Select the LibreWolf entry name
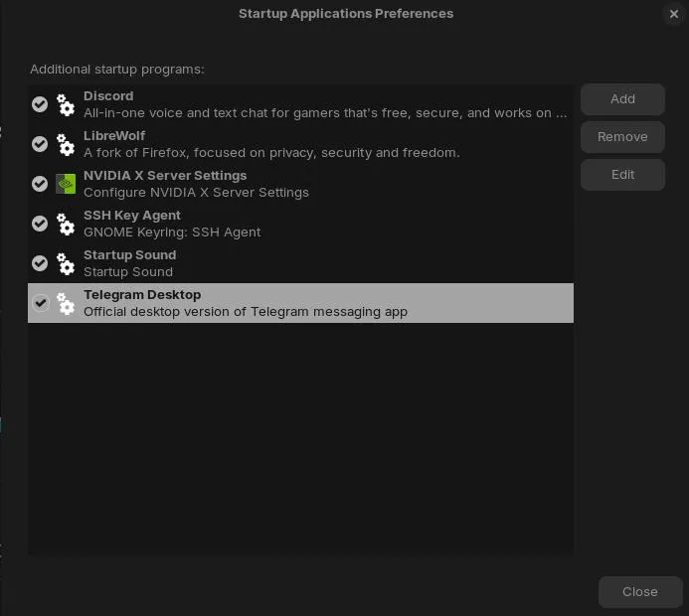Image resolution: width=689 pixels, height=616 pixels. (x=114, y=136)
